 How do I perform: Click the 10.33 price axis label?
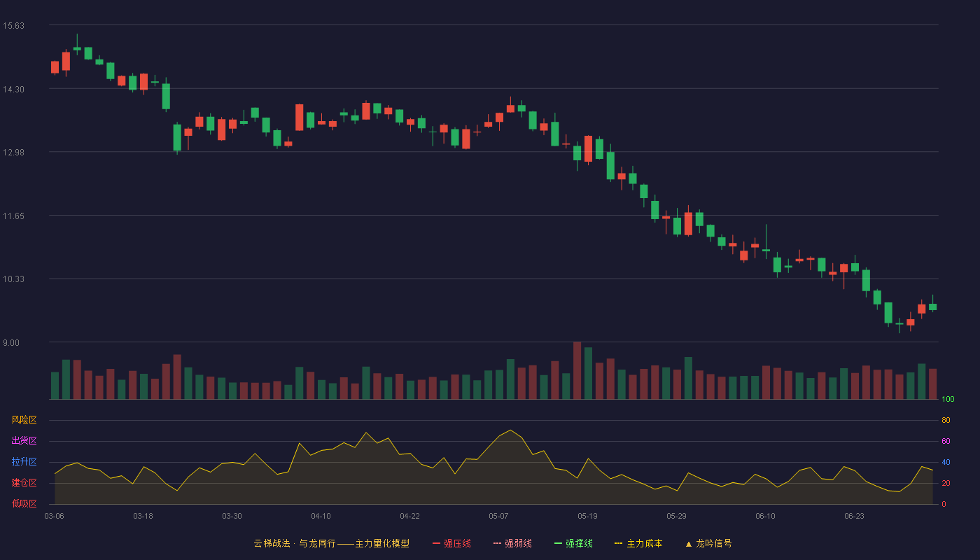13,279
